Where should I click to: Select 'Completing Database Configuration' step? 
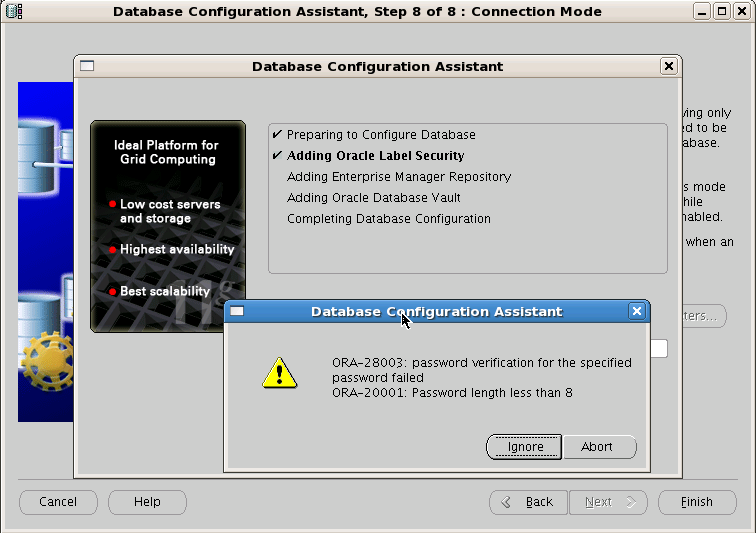pyautogui.click(x=389, y=219)
